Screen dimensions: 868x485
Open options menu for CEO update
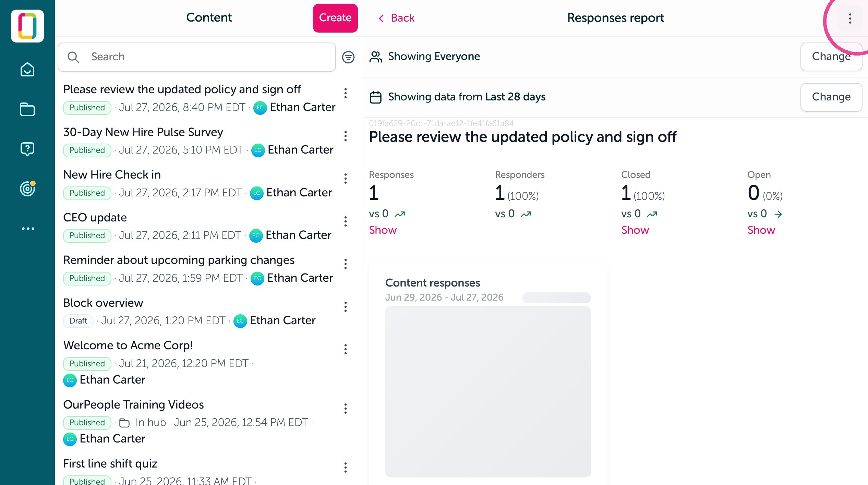[x=346, y=221]
